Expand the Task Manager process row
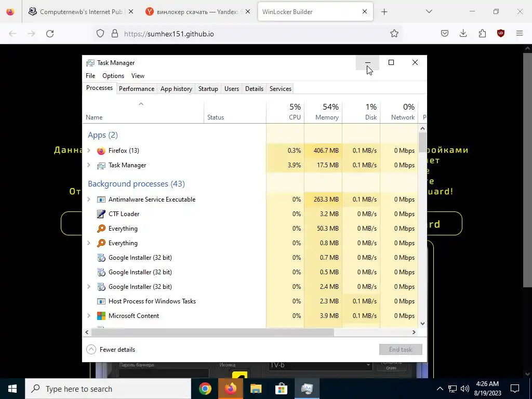 (x=89, y=165)
